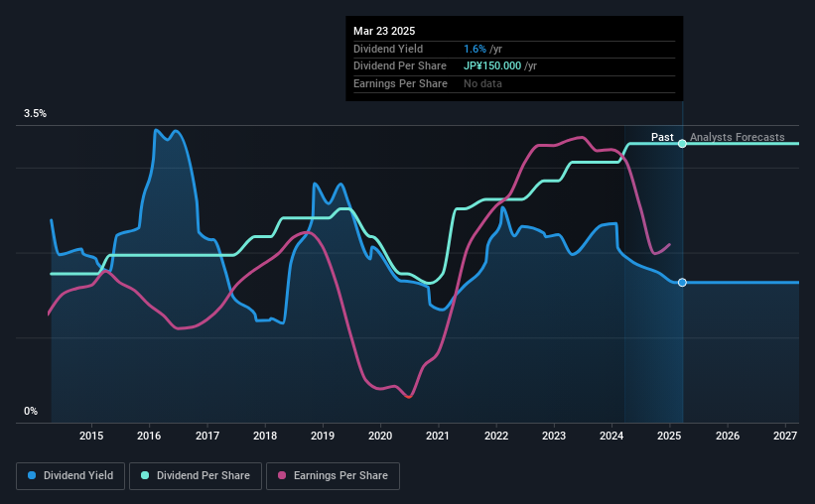Click the tooltip 'Dividend Yield' row label
This screenshot has height=504, width=815.
388,49
